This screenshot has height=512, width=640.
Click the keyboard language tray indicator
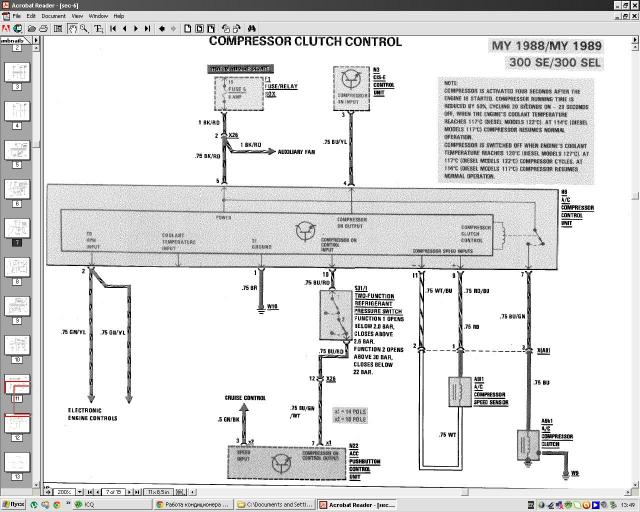tap(531, 505)
